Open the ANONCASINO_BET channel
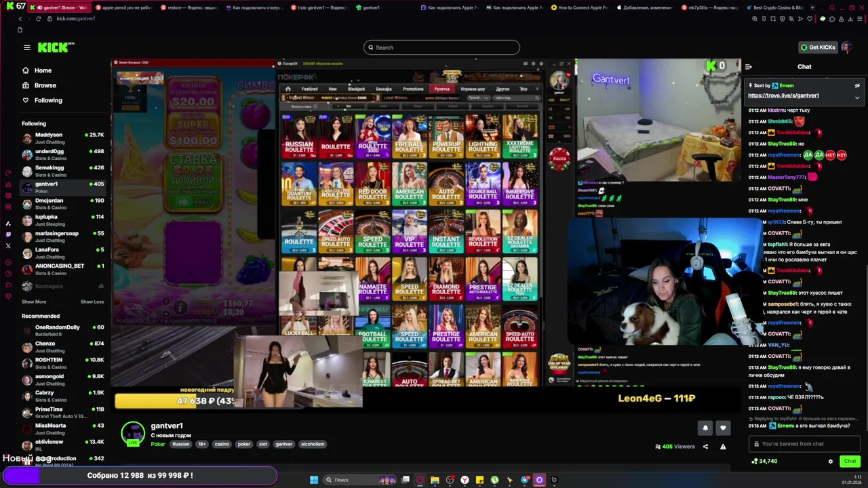Viewport: 868px width, 488px height. (x=62, y=269)
